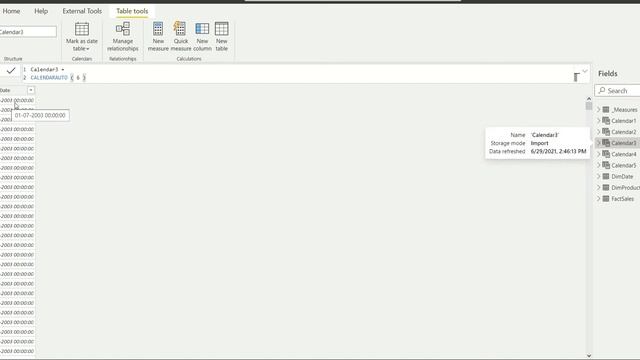Open the Date column filter dropdown
Screen dimensions: 640x360
(31, 90)
